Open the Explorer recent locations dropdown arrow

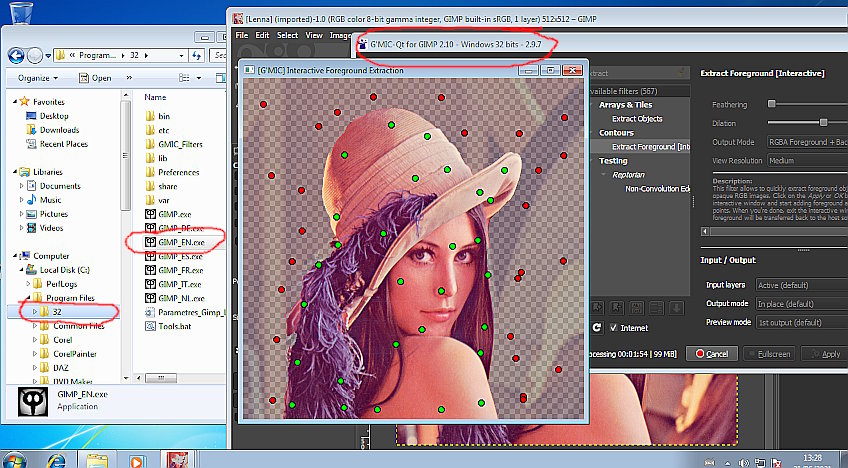48,56
